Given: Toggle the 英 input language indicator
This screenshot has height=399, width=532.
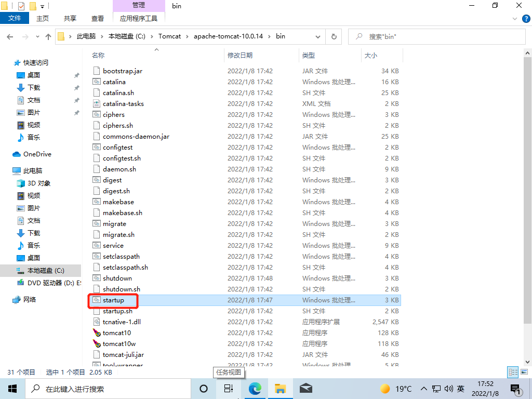Looking at the screenshot, I should (x=460, y=388).
